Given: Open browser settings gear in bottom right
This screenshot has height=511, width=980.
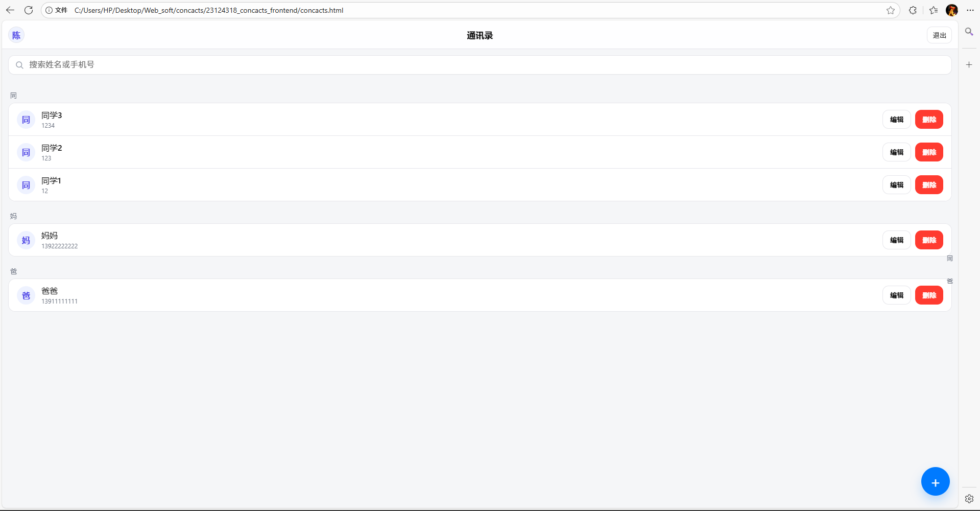Looking at the screenshot, I should click(969, 499).
